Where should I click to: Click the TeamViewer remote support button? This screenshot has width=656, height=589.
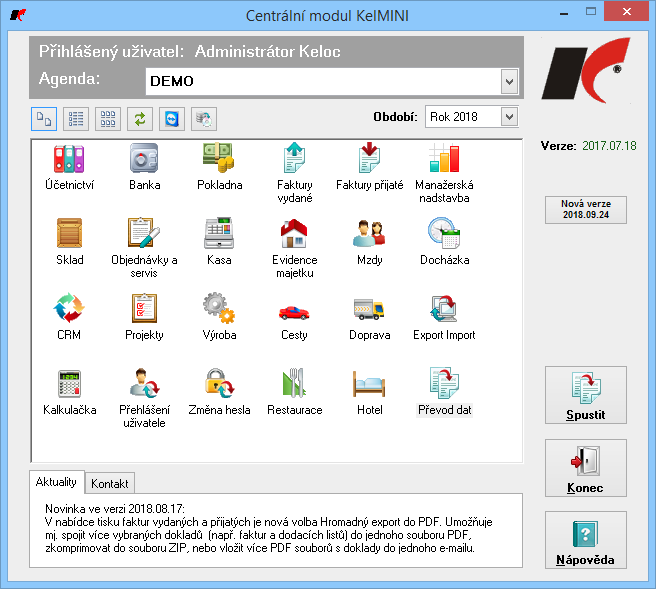(x=172, y=119)
